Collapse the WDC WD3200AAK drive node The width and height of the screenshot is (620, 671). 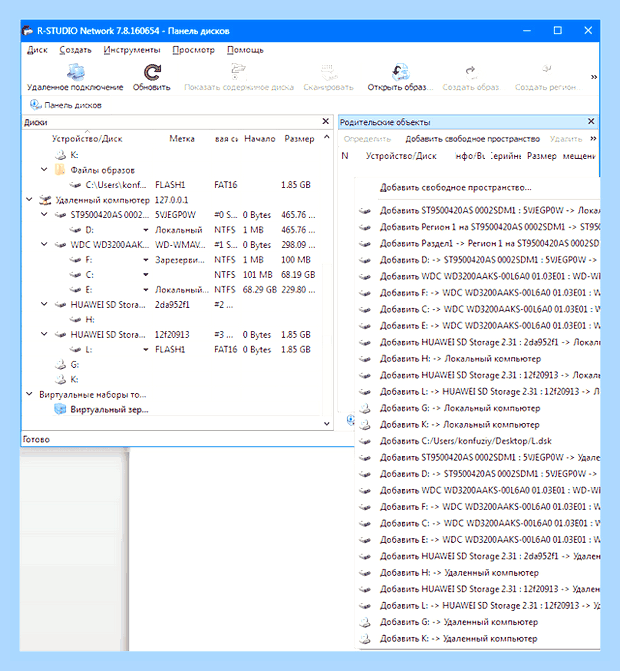44,245
